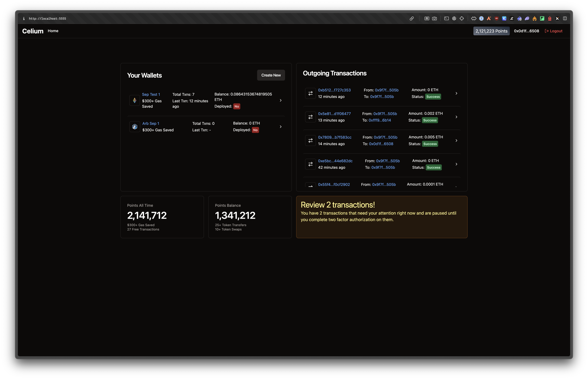Screen dimensions: 588x379
Task: Click the Arbitrum icon for Arb Sep 1
Action: (x=135, y=127)
